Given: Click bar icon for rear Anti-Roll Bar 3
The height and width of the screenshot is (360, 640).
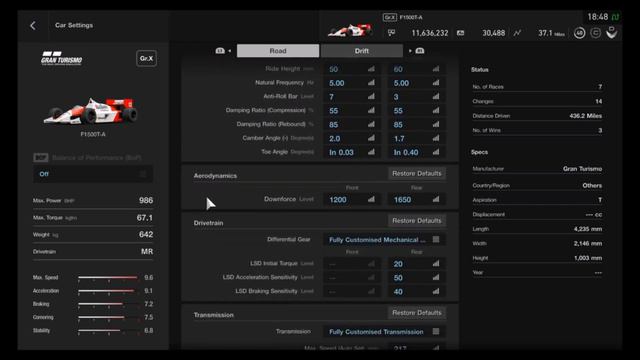Looking at the screenshot, I should coord(436,97).
